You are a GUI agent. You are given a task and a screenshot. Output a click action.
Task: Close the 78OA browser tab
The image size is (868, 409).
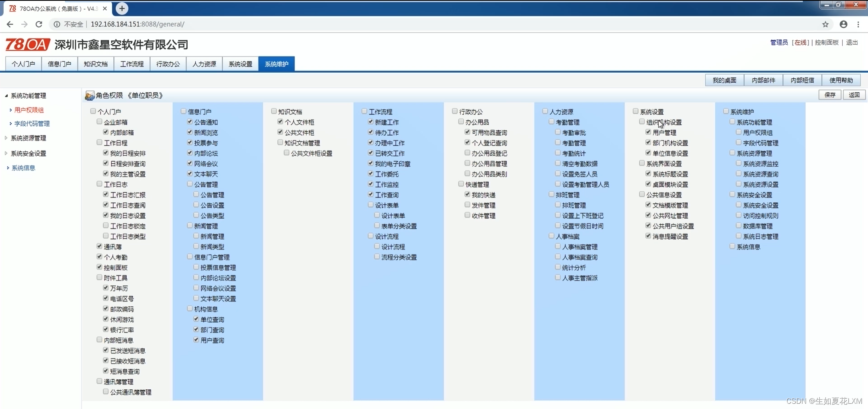coord(105,8)
